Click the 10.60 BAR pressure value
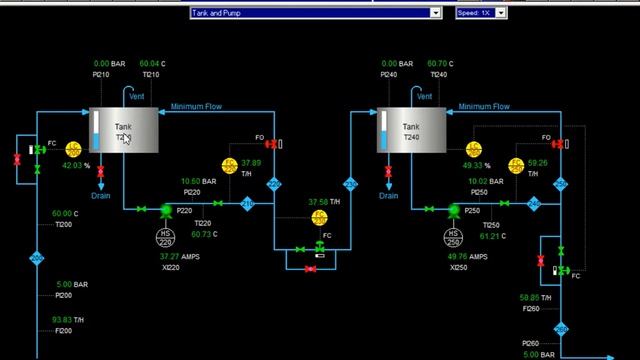The image size is (640, 360). coord(191,181)
